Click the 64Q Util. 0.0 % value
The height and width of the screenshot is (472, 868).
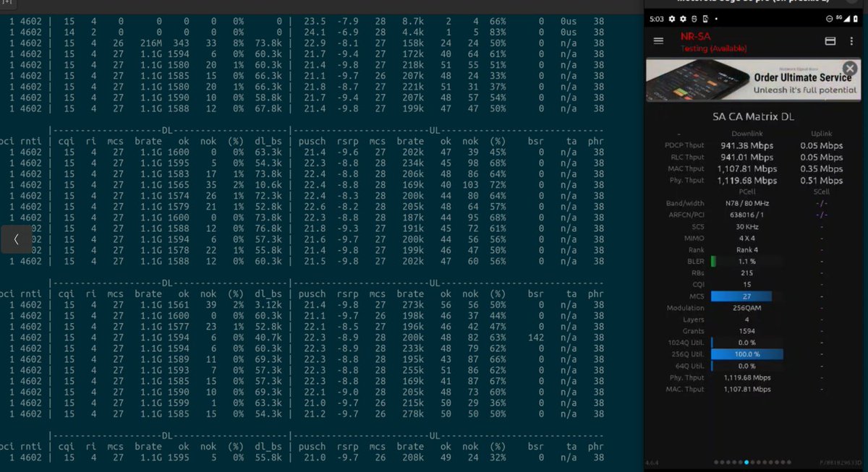(747, 366)
